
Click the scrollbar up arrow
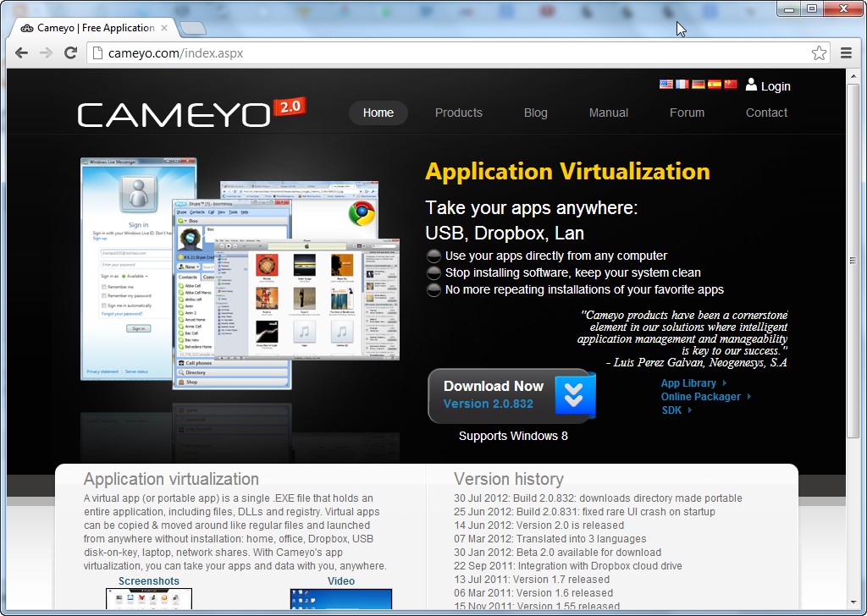(852, 76)
